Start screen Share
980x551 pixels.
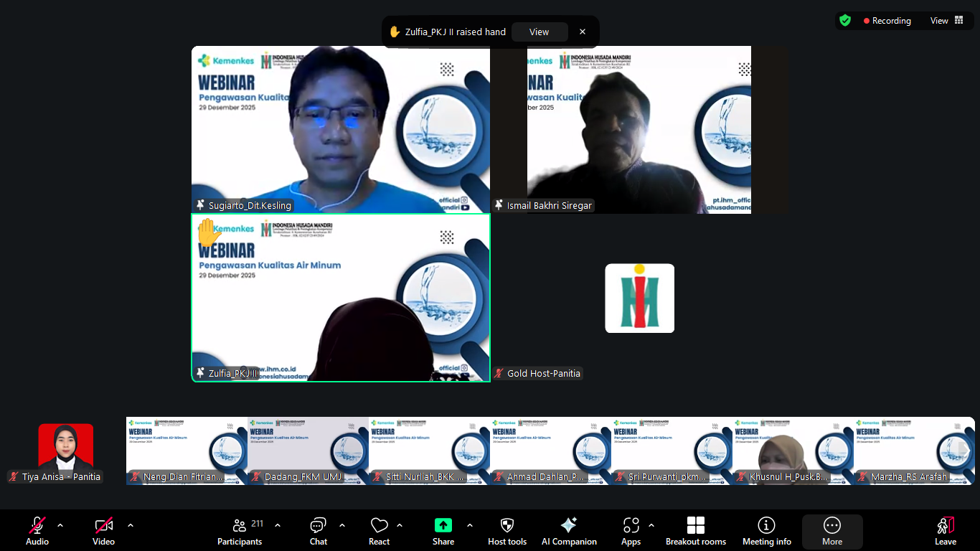click(443, 532)
